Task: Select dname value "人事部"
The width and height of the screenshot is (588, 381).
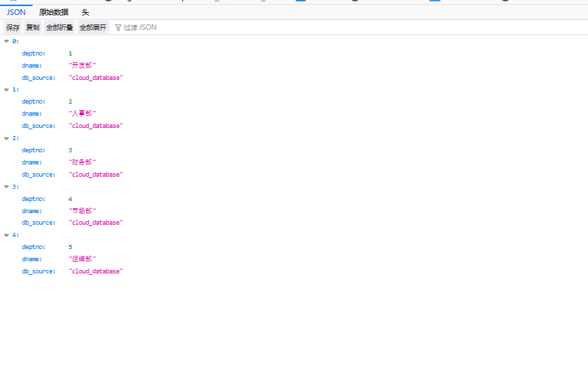Action: tap(82, 113)
